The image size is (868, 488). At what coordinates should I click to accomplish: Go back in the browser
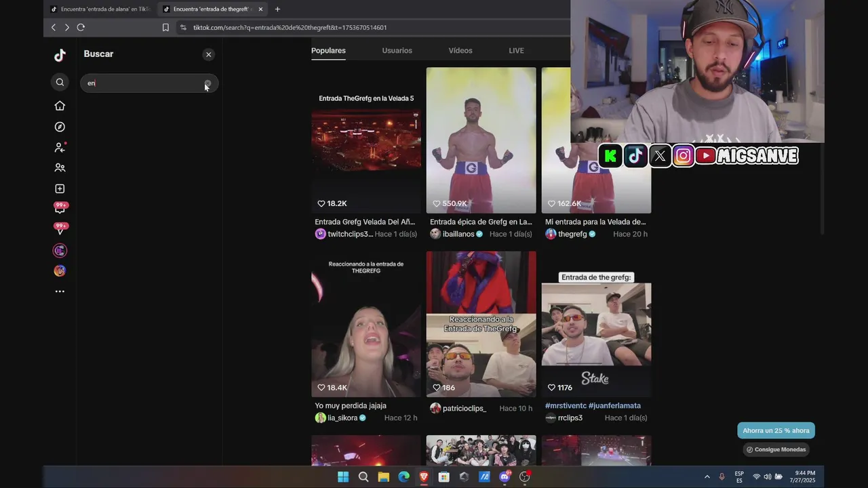click(54, 27)
